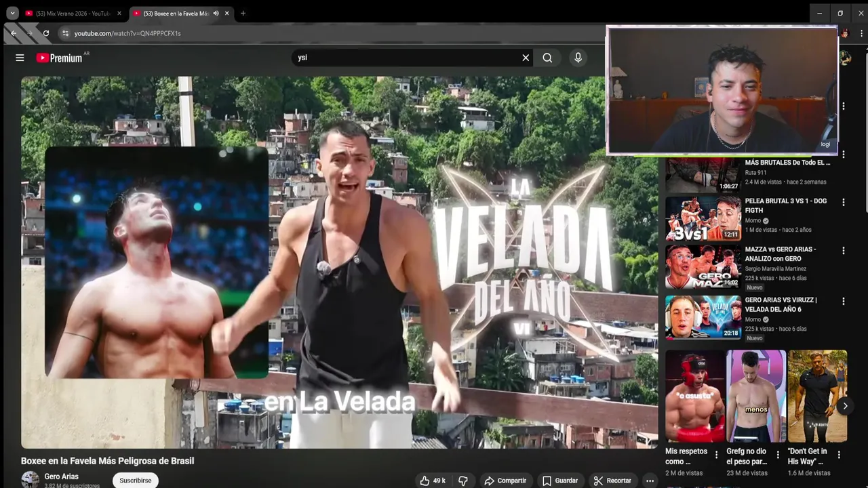The width and height of the screenshot is (868, 488).
Task: Open Ruta 911 channel link
Action: (x=755, y=173)
